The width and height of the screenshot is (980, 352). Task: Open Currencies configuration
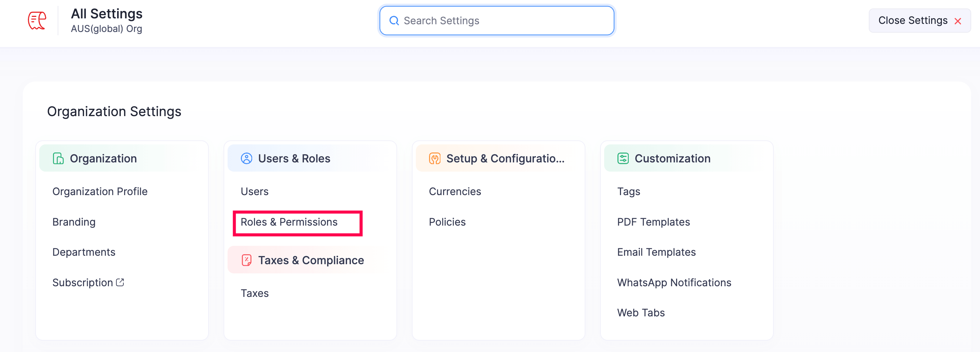tap(455, 191)
